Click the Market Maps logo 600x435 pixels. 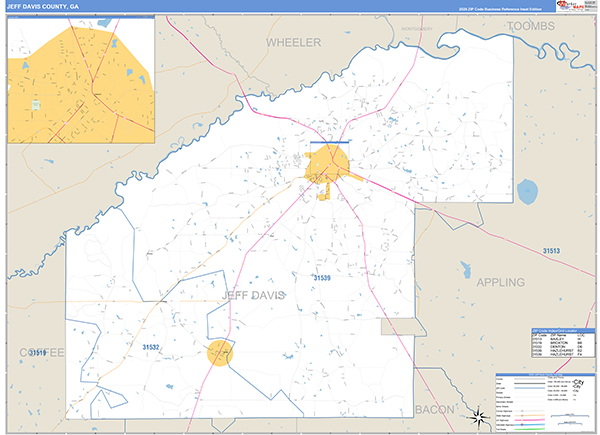coord(570,5)
